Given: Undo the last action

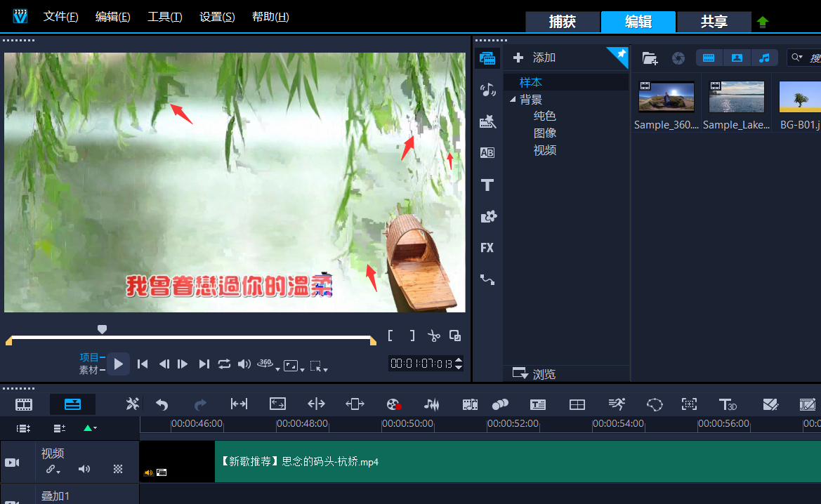Looking at the screenshot, I should [x=162, y=404].
